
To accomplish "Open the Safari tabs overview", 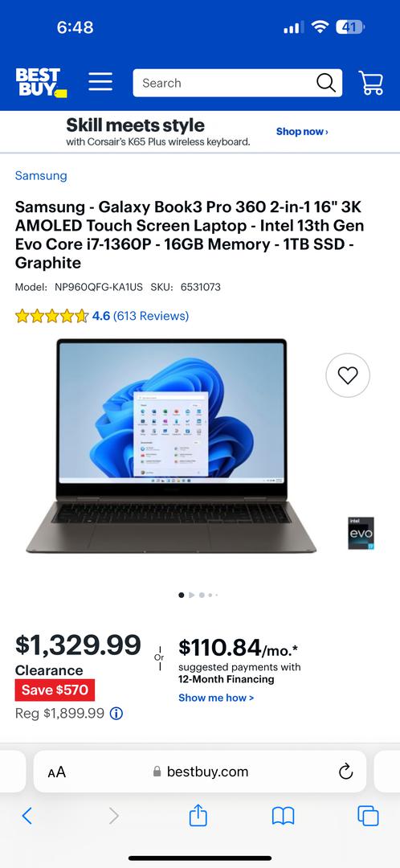I will 368,816.
